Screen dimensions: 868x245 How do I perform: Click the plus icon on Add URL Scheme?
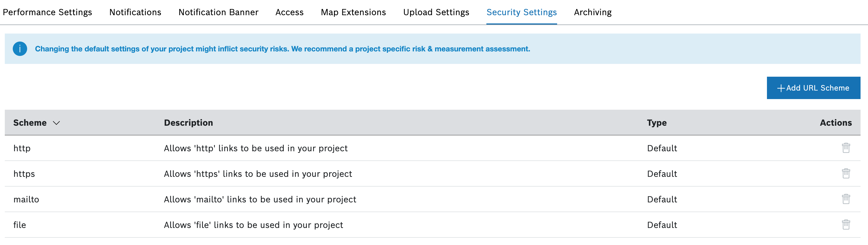point(781,88)
